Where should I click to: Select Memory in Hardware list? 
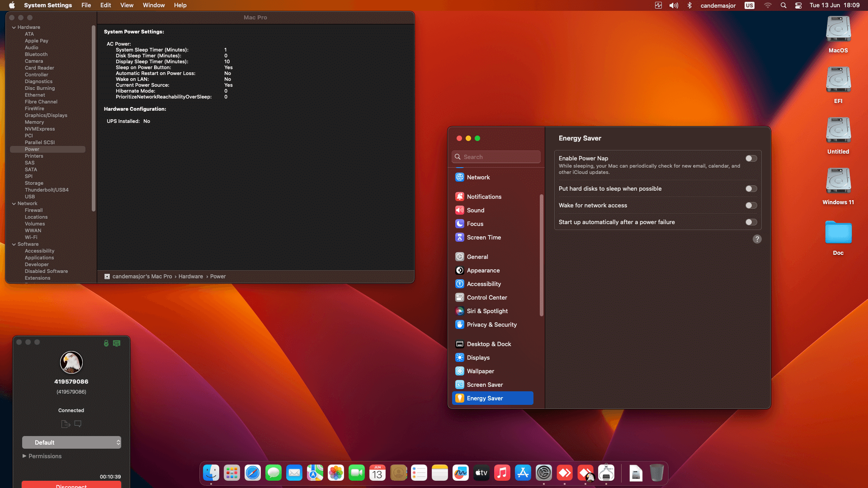click(34, 122)
